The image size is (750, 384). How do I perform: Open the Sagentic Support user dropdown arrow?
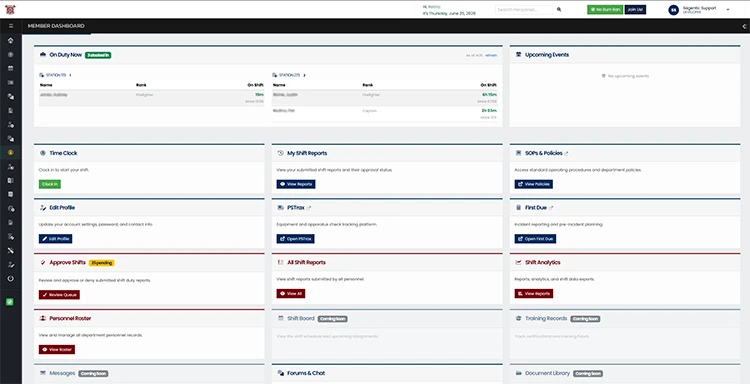[x=728, y=10]
